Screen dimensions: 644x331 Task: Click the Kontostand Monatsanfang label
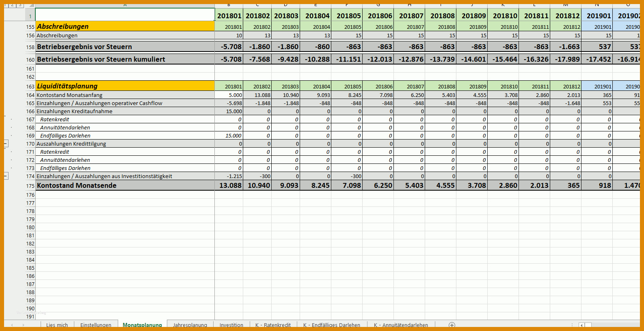[69, 95]
